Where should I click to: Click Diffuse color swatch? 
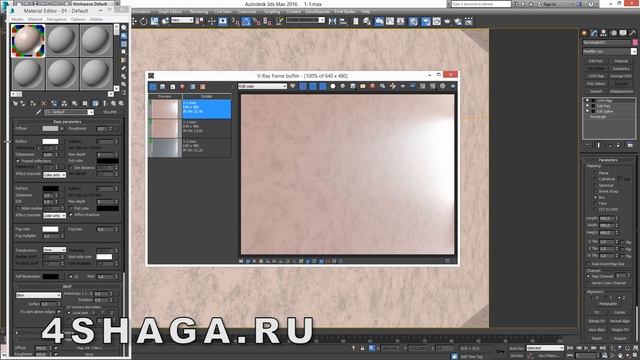[x=50, y=129]
